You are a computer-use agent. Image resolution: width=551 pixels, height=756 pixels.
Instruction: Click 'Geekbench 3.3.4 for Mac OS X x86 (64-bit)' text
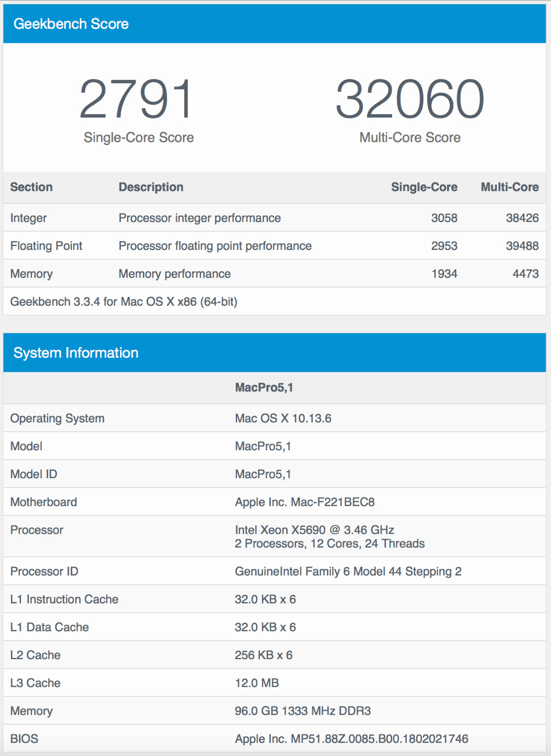[x=124, y=302]
